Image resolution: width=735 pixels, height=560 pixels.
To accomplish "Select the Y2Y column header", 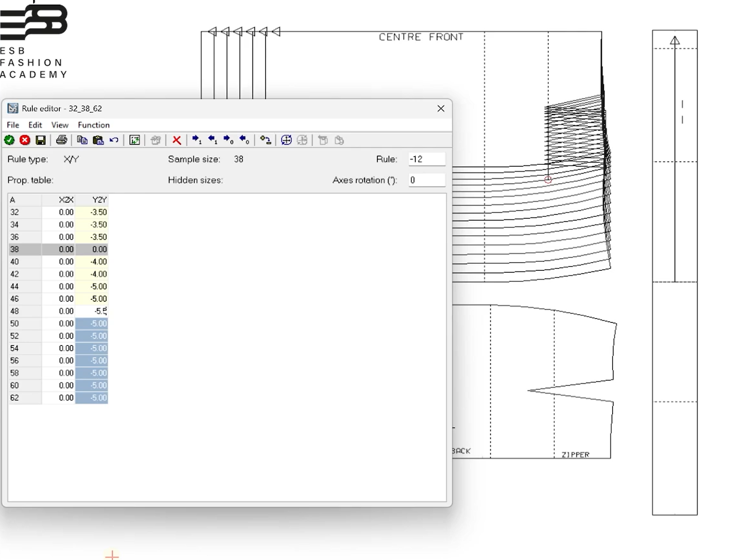I will tap(92, 200).
